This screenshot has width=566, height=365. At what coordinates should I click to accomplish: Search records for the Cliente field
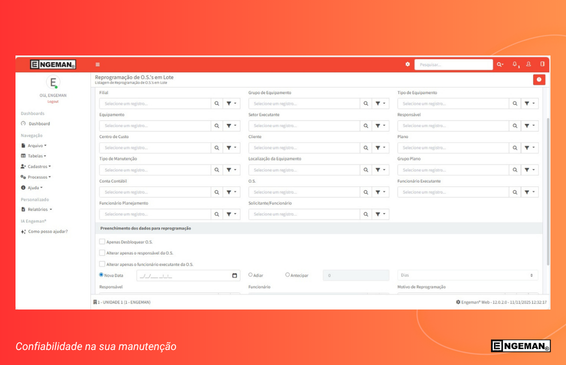(366, 148)
